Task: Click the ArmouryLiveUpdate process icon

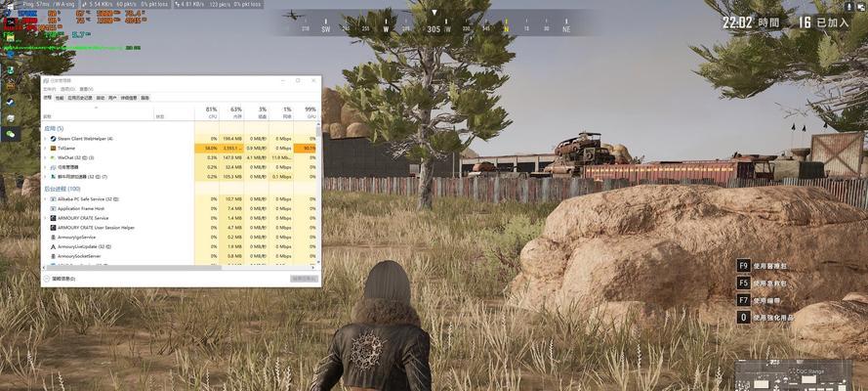Action: point(53,246)
